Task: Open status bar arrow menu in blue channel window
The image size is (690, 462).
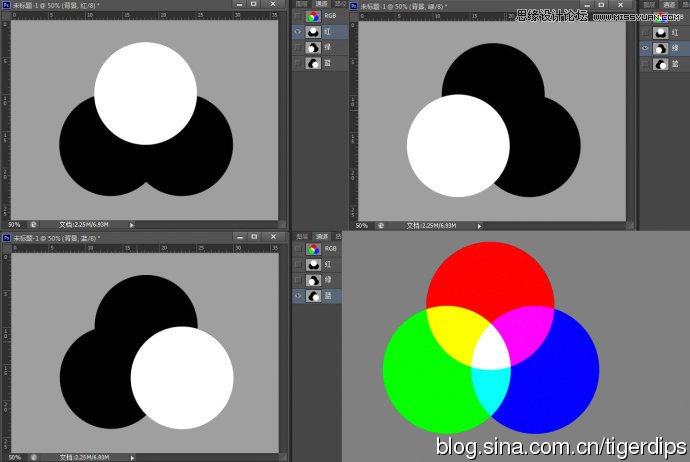Action: coord(132,458)
